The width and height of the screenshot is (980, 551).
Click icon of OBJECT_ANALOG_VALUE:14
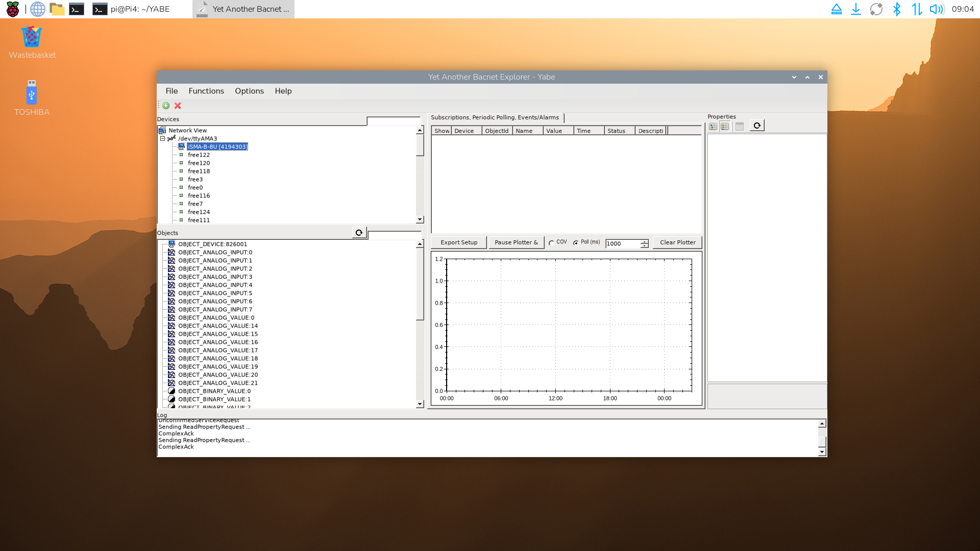[171, 325]
